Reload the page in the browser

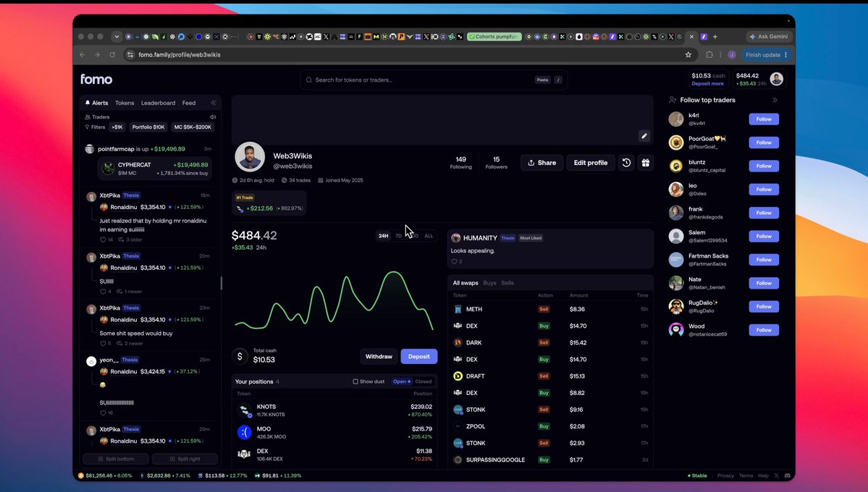tap(112, 55)
